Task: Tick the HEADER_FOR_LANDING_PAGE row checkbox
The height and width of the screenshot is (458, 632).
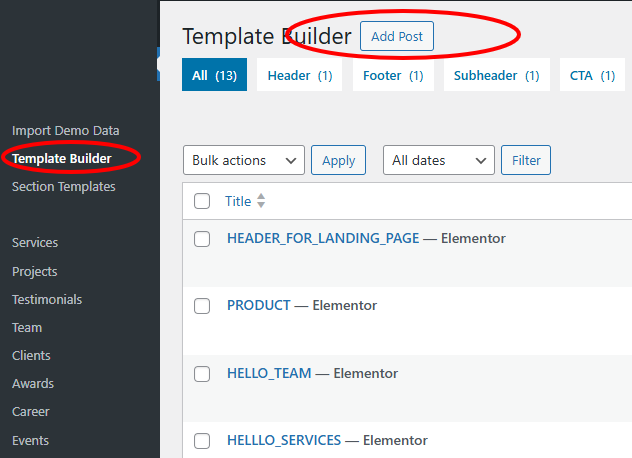Action: pyautogui.click(x=202, y=239)
